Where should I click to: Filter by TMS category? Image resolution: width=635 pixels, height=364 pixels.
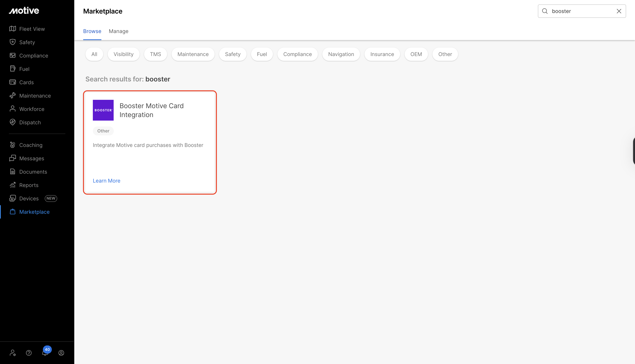pos(155,54)
